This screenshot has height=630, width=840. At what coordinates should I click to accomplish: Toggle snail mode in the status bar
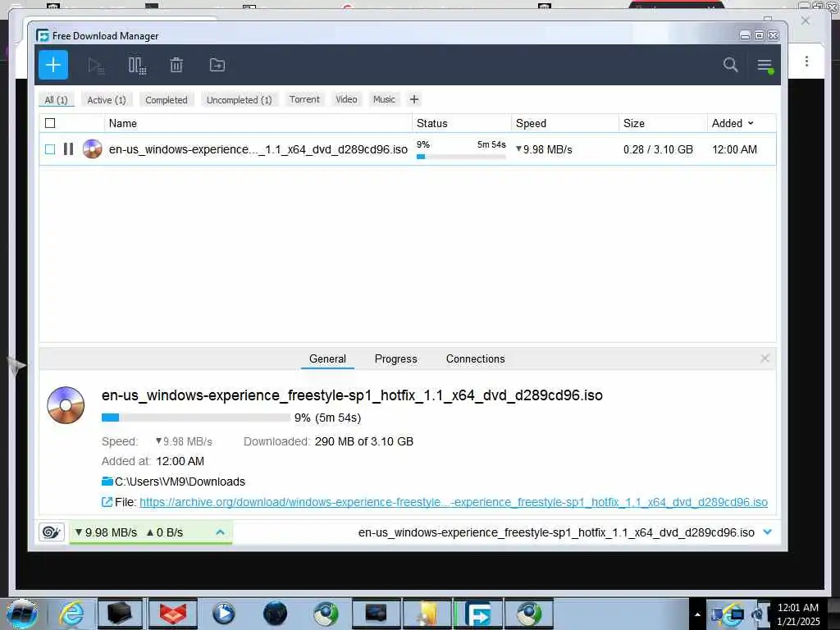click(x=52, y=532)
